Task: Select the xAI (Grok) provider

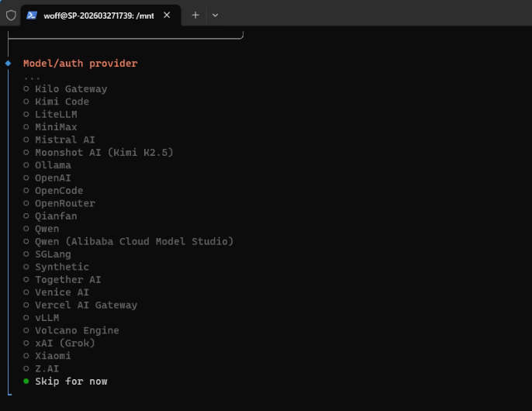Action: [64, 343]
